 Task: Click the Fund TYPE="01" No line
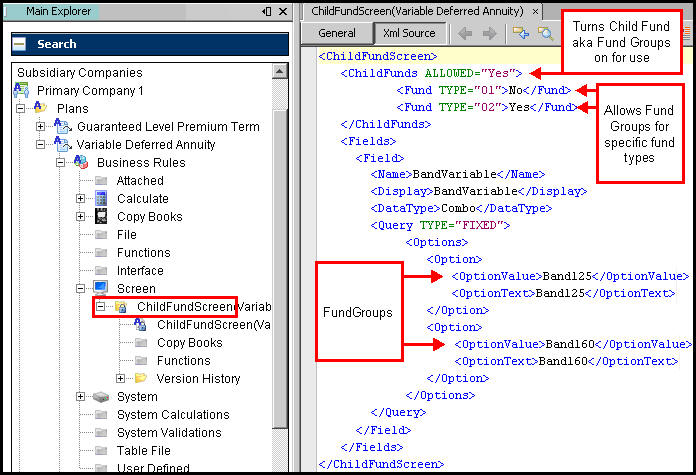(484, 90)
